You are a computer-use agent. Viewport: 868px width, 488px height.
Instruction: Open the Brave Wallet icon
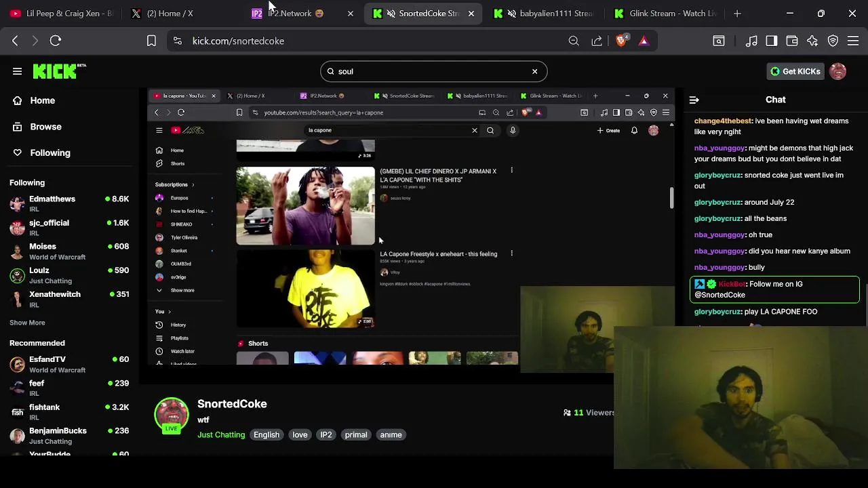(792, 41)
